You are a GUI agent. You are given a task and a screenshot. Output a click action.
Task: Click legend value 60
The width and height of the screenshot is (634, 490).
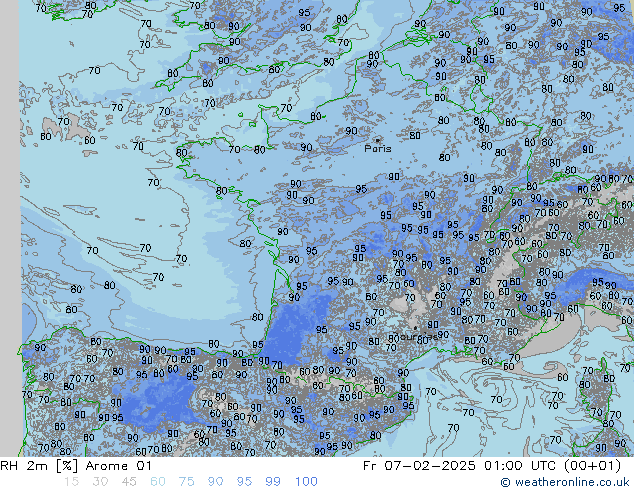point(158,482)
